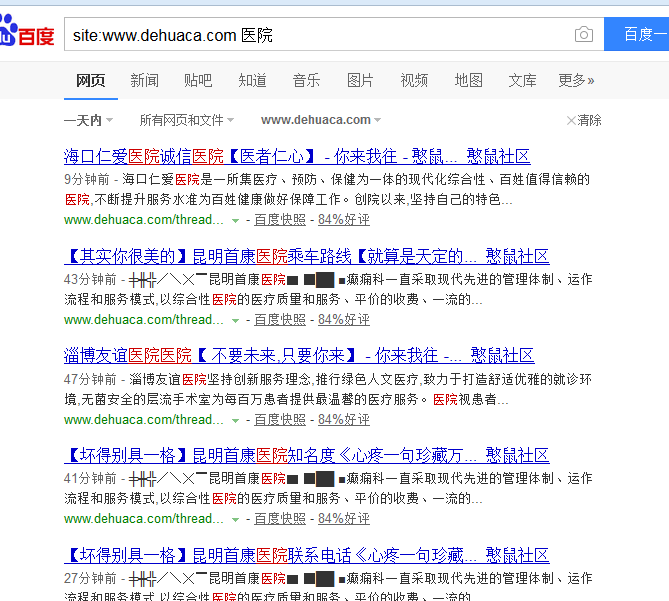This screenshot has height=601, width=669.
Task: Expand URL arrow in 乘车路线 result
Action: coord(235,320)
